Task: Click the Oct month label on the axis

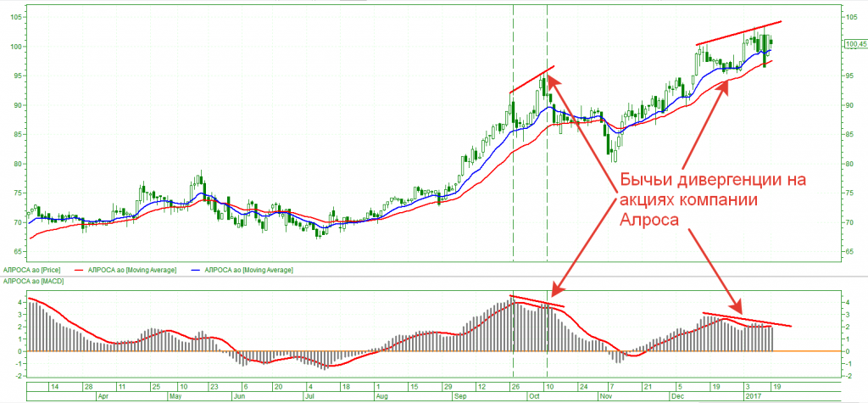Action: tap(536, 395)
